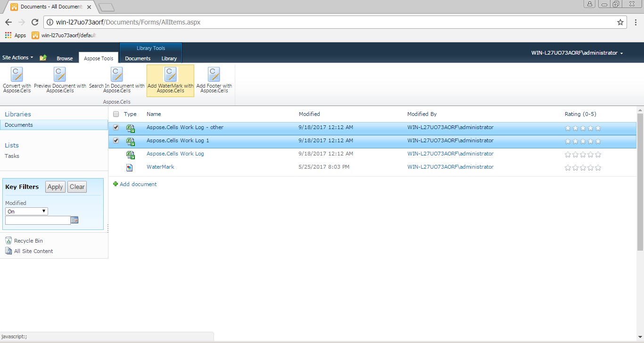Select the Documents - All Documents browser tab
This screenshot has height=343, width=644.
point(52,7)
